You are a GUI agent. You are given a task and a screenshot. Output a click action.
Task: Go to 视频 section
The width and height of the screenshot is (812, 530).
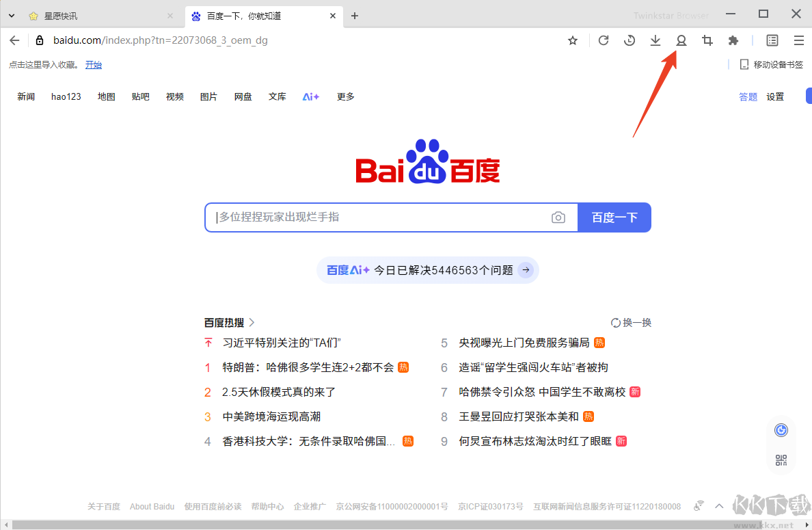click(174, 97)
